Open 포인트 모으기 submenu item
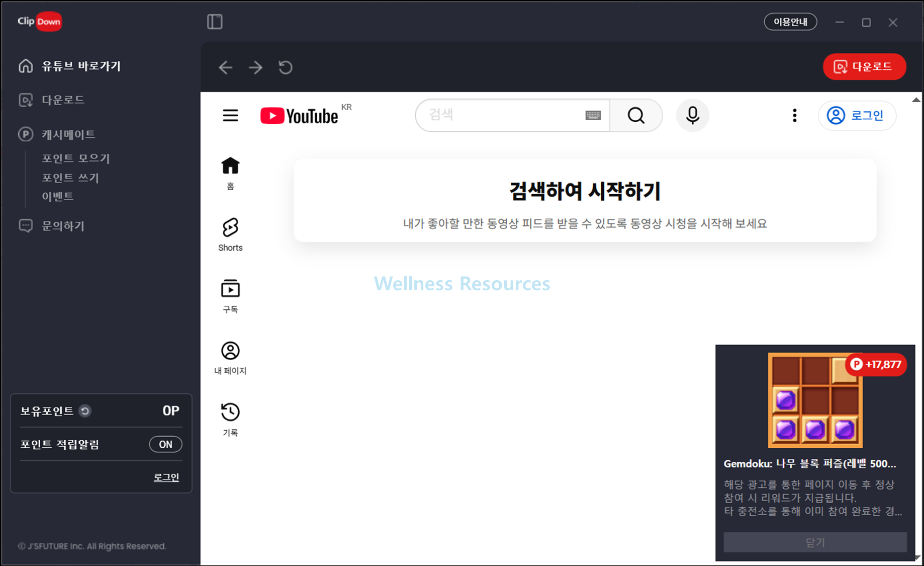The image size is (924, 566). point(75,158)
